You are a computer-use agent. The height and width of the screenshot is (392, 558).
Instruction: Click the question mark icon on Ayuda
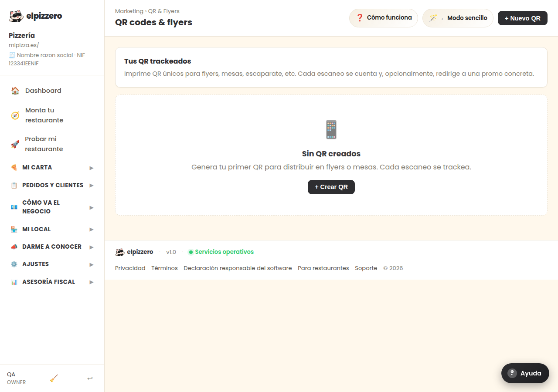512,373
